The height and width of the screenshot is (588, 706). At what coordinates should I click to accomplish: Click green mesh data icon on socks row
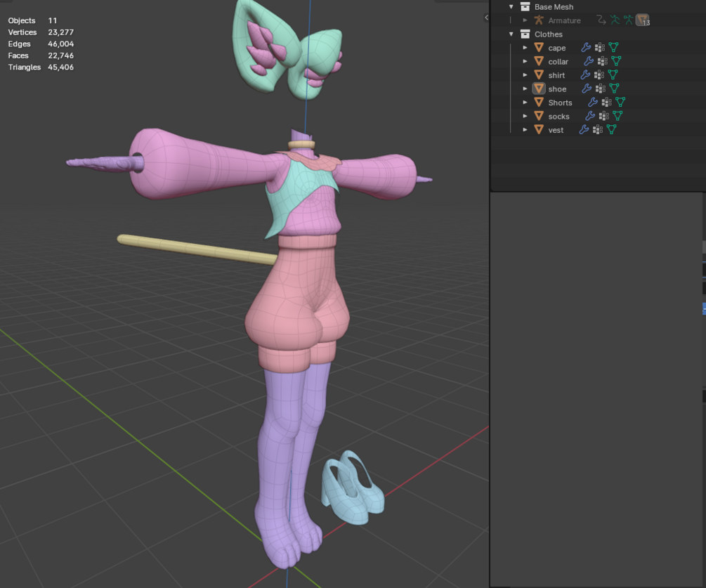pyautogui.click(x=617, y=116)
